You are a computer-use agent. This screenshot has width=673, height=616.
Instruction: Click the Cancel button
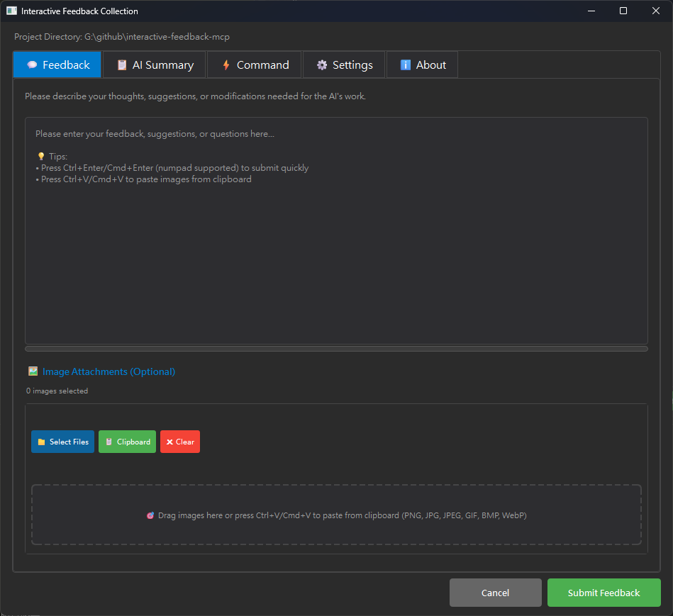[495, 593]
